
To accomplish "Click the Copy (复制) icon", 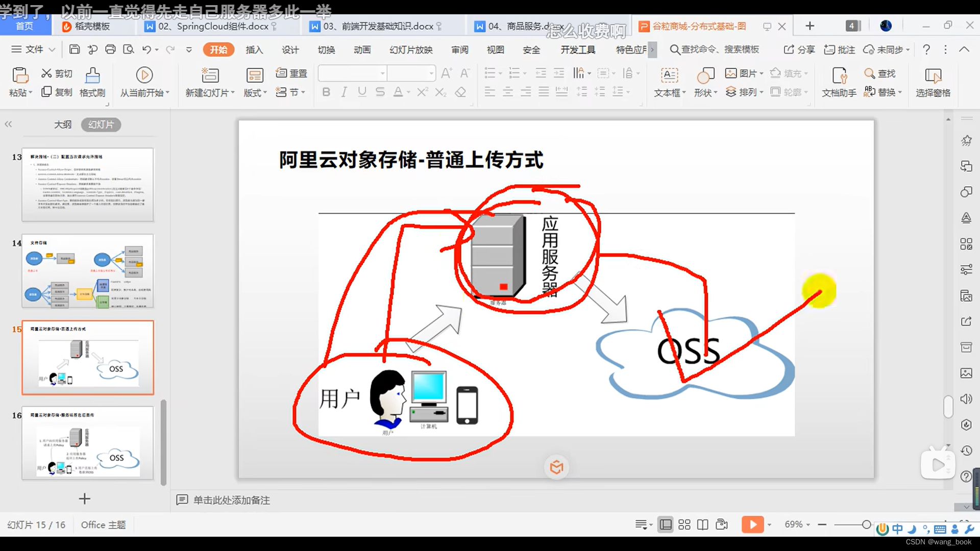I will [46, 91].
